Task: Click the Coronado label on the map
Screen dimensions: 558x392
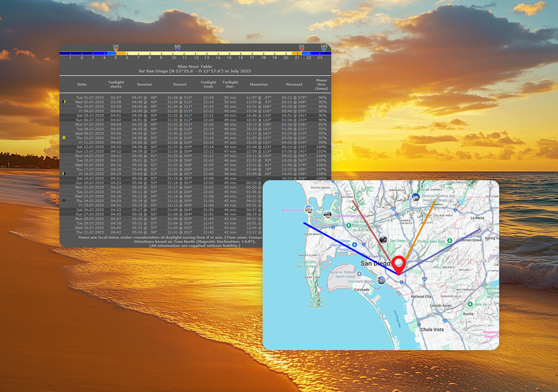Action: click(x=362, y=290)
